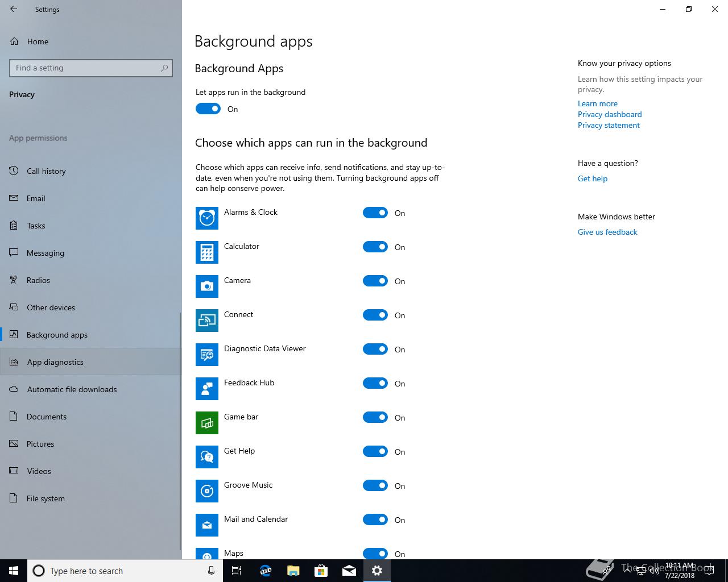Click the Privacy section title
728x582 pixels.
click(22, 94)
